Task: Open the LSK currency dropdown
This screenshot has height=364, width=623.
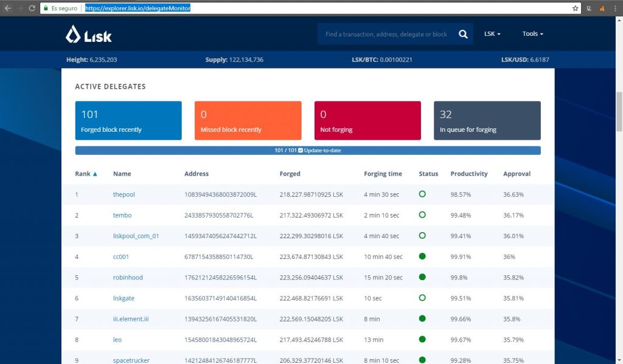Action: pos(492,34)
